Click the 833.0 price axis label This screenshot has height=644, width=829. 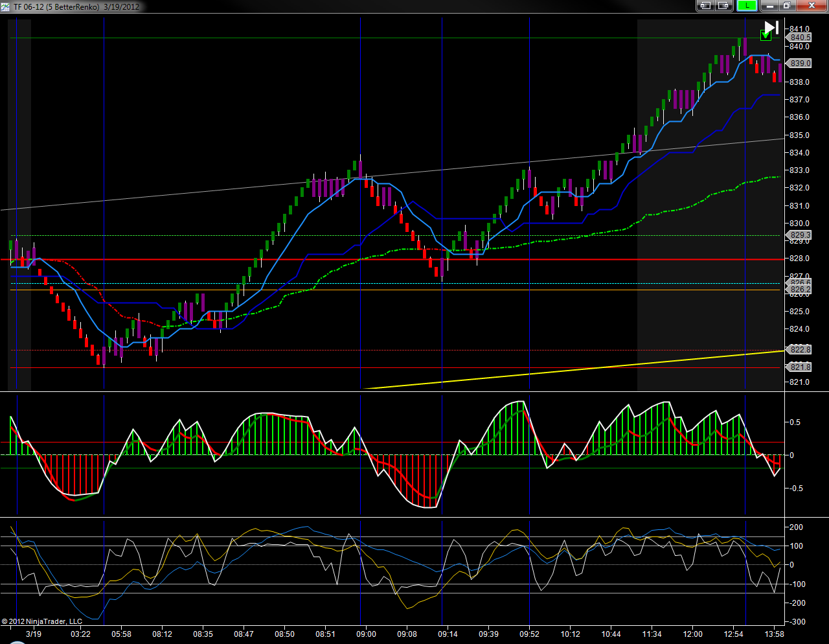[800, 170]
